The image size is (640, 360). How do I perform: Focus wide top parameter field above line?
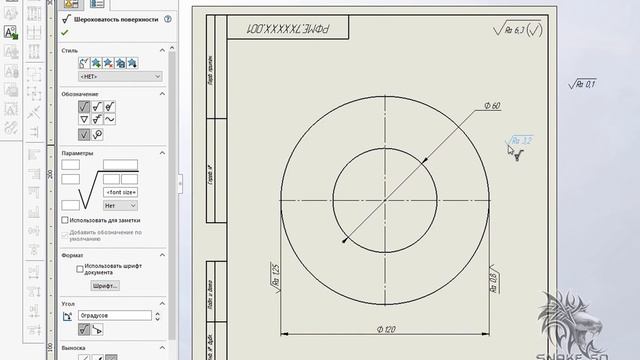pos(120,164)
